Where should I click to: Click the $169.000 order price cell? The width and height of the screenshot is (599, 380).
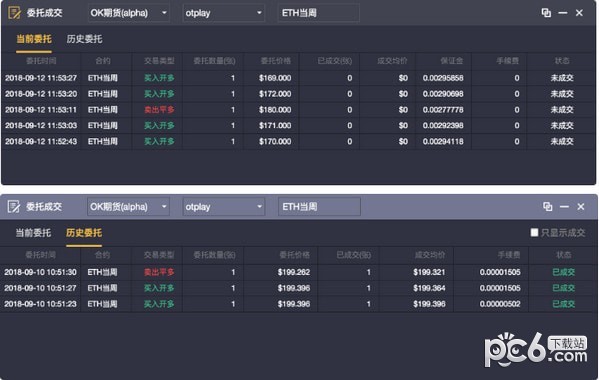[x=275, y=78]
